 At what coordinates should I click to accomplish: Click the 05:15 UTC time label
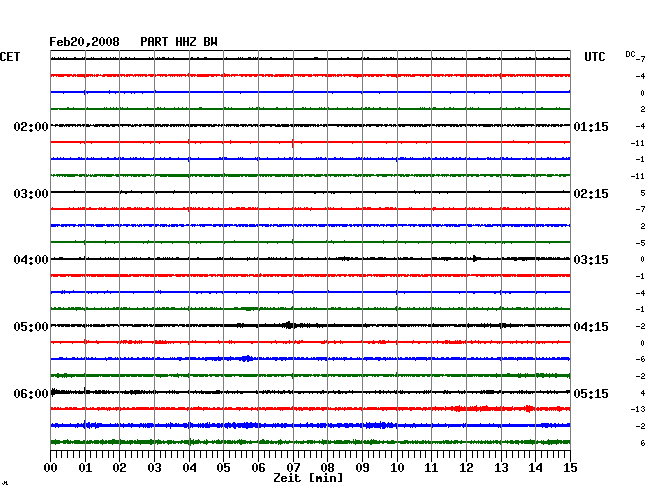click(589, 394)
